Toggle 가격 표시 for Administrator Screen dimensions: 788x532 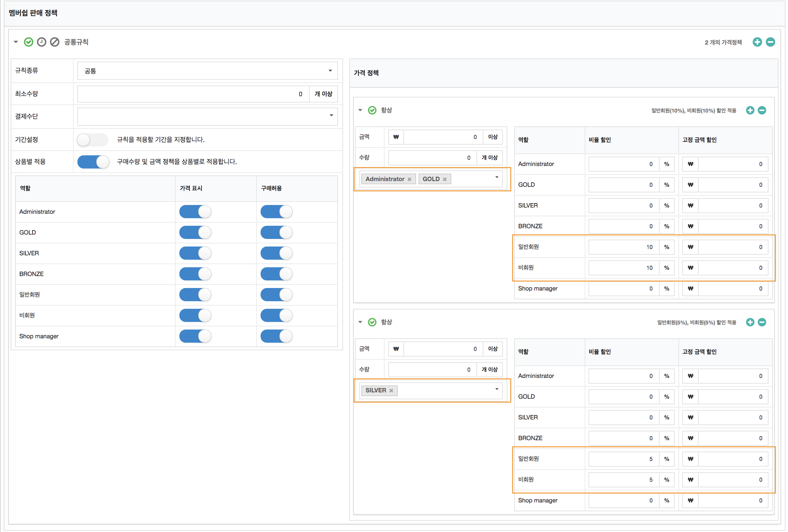click(195, 212)
